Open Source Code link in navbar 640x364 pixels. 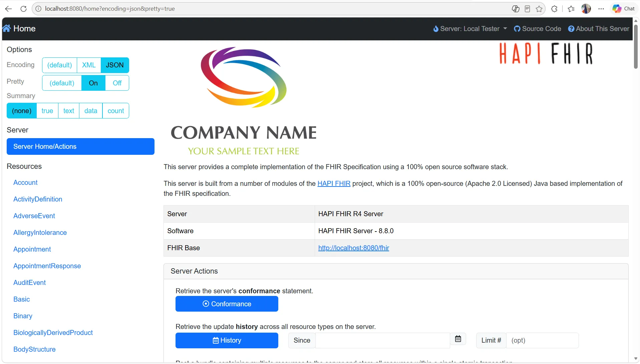(538, 29)
